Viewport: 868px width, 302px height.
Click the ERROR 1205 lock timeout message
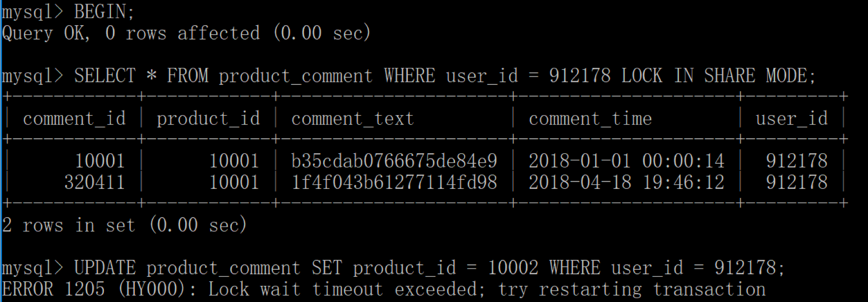click(384, 289)
